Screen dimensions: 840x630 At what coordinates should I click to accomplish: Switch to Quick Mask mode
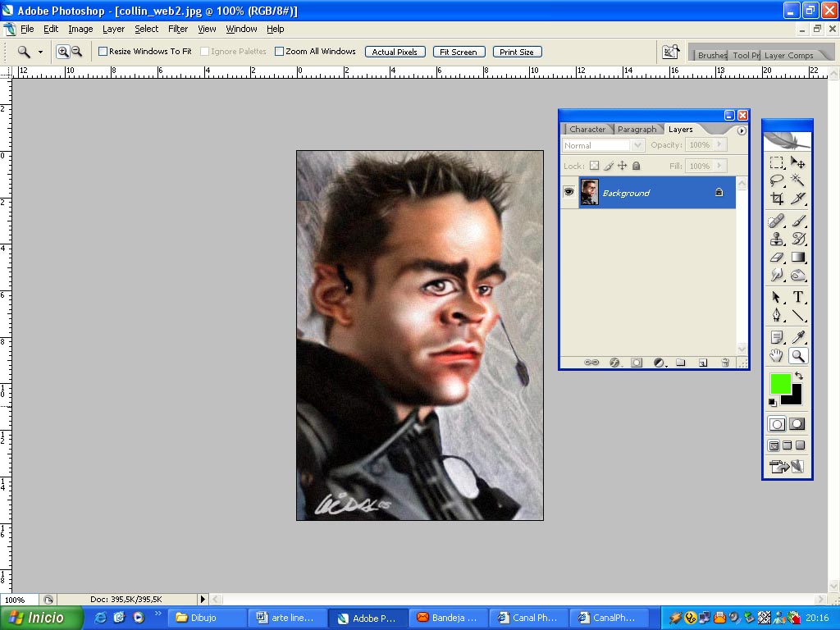pos(797,424)
